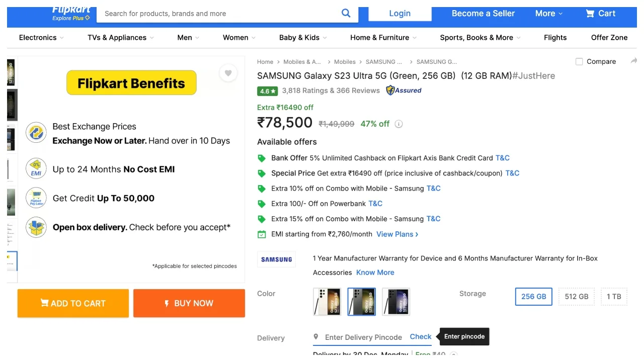
Task: Click the Samsung brand logo
Action: (x=276, y=259)
